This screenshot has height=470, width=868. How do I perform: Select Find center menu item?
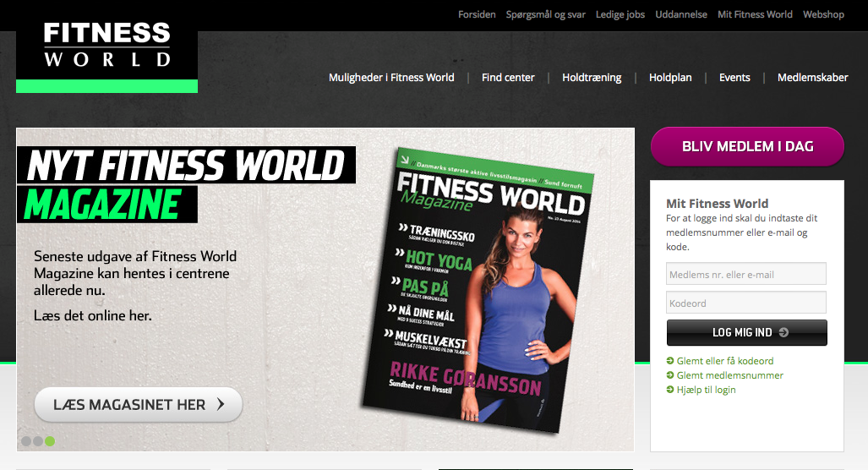508,78
